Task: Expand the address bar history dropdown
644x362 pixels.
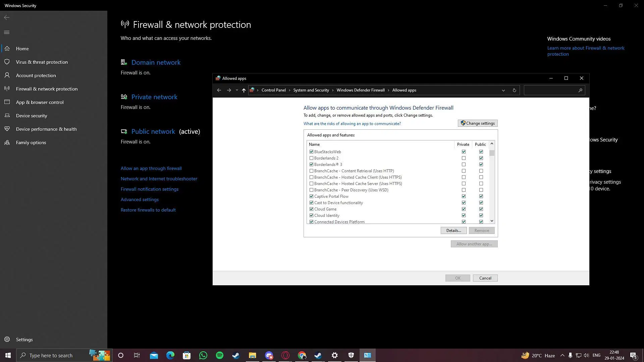Action: (503, 90)
